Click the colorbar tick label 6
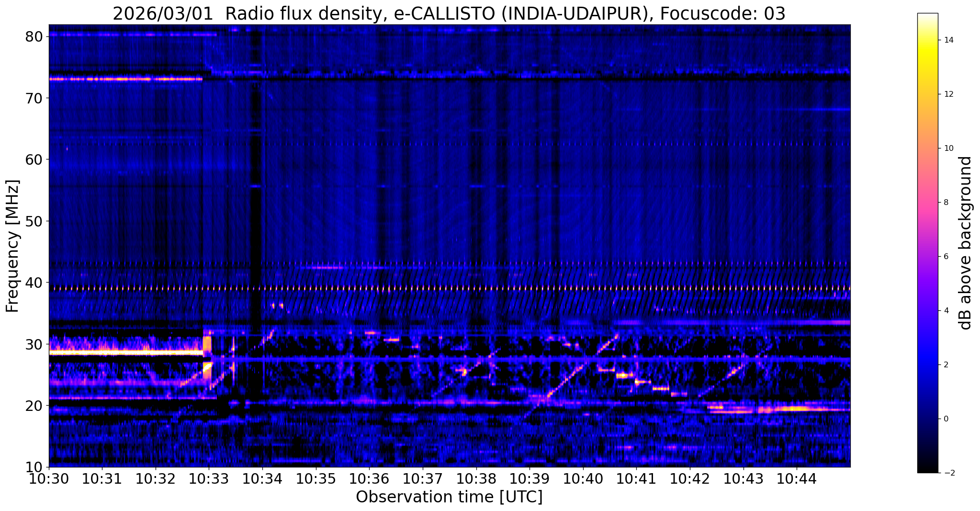980x511 pixels. pyautogui.click(x=945, y=257)
